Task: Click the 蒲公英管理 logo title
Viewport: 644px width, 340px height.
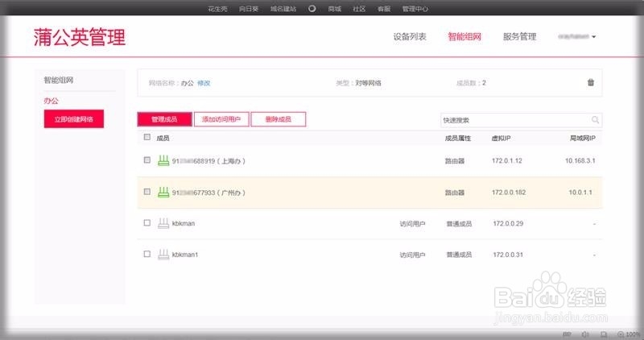Action: (80, 37)
